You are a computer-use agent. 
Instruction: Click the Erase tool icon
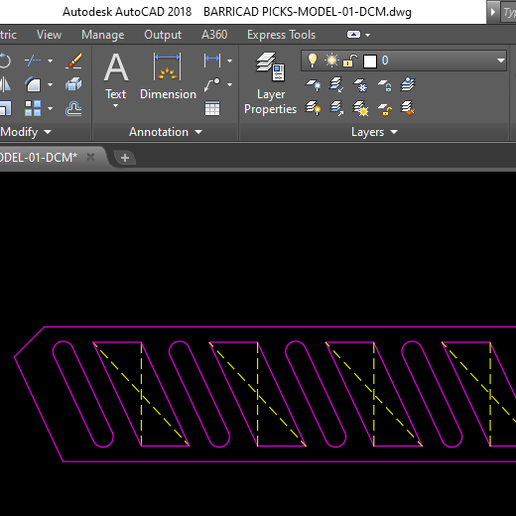pos(74,61)
